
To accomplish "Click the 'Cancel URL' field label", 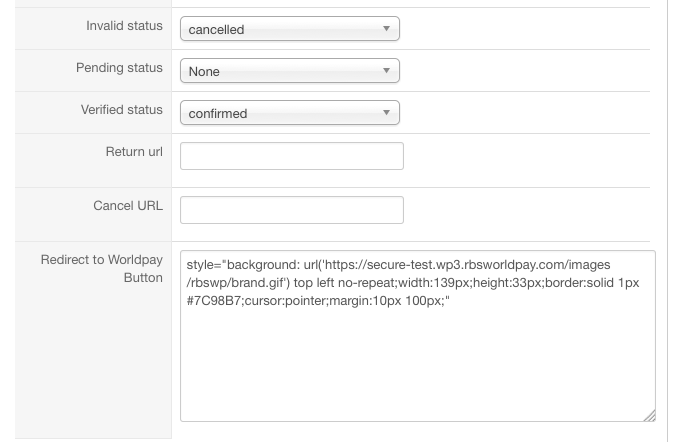I will pyautogui.click(x=128, y=206).
